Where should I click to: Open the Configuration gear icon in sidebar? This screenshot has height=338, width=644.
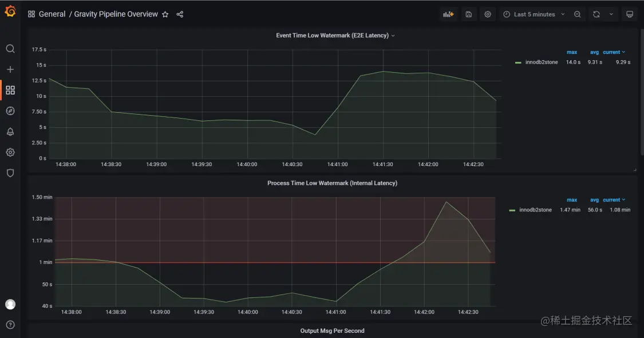coord(10,152)
